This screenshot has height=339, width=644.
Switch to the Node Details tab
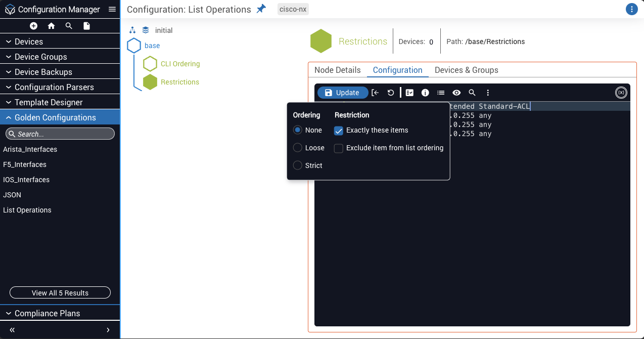[x=337, y=70]
